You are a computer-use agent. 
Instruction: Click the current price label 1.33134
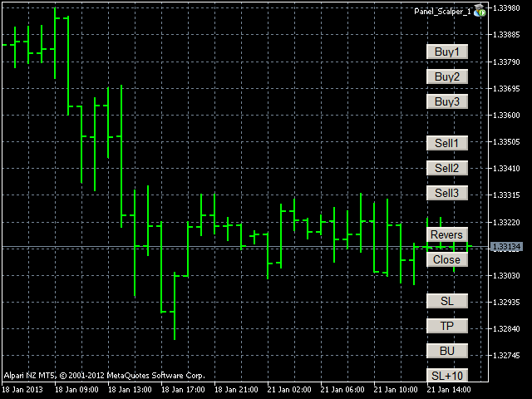point(506,247)
